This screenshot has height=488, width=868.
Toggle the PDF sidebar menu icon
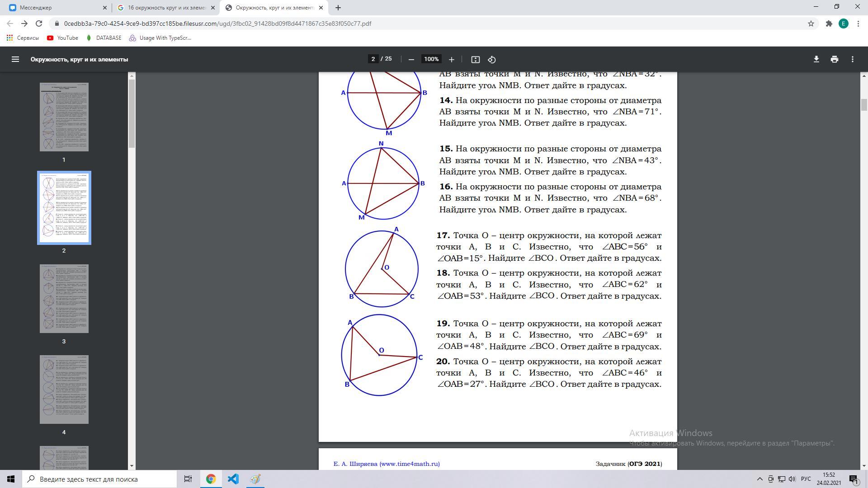[x=15, y=59]
